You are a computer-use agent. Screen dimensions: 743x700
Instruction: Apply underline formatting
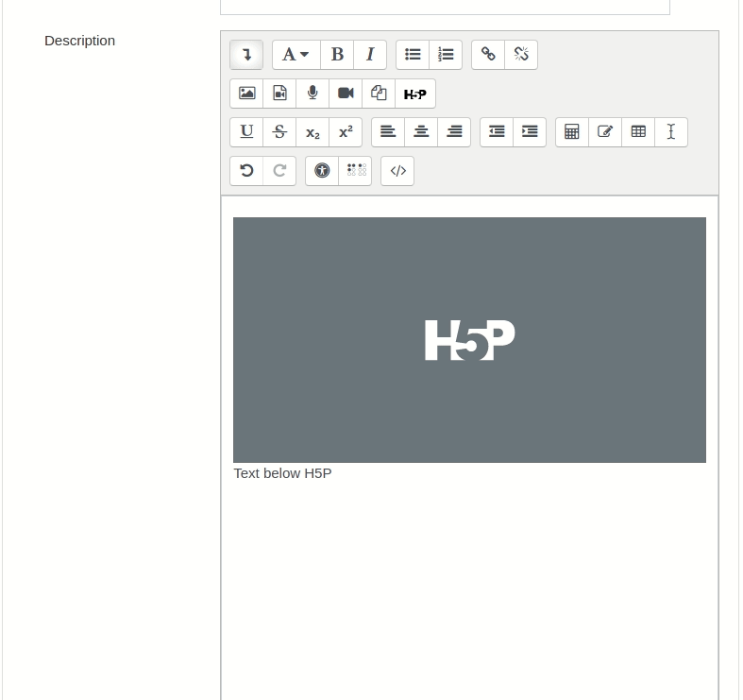tap(246, 132)
